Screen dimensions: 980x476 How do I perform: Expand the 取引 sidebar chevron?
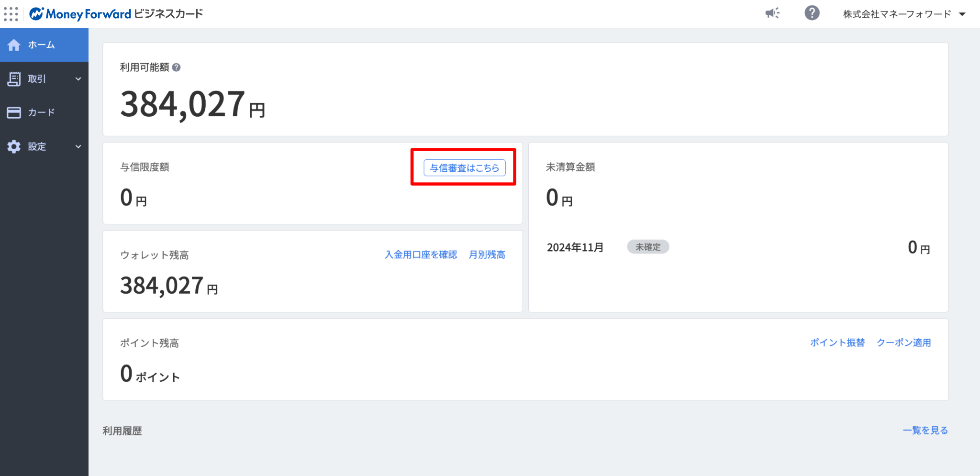click(x=78, y=79)
